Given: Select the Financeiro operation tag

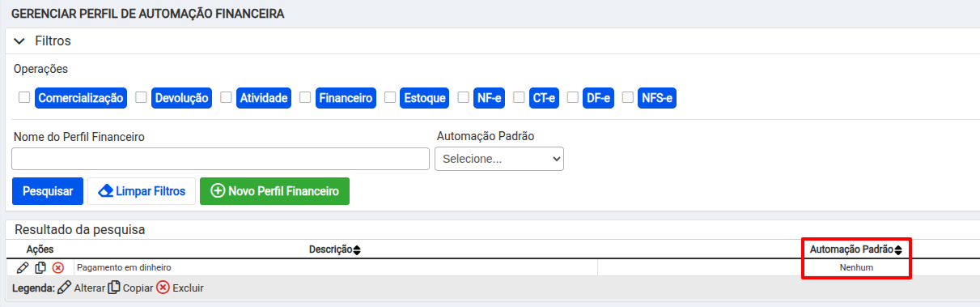Looking at the screenshot, I should [346, 98].
